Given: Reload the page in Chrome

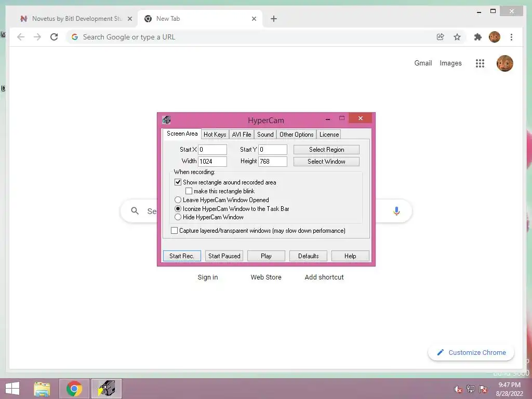Looking at the screenshot, I should pos(54,37).
